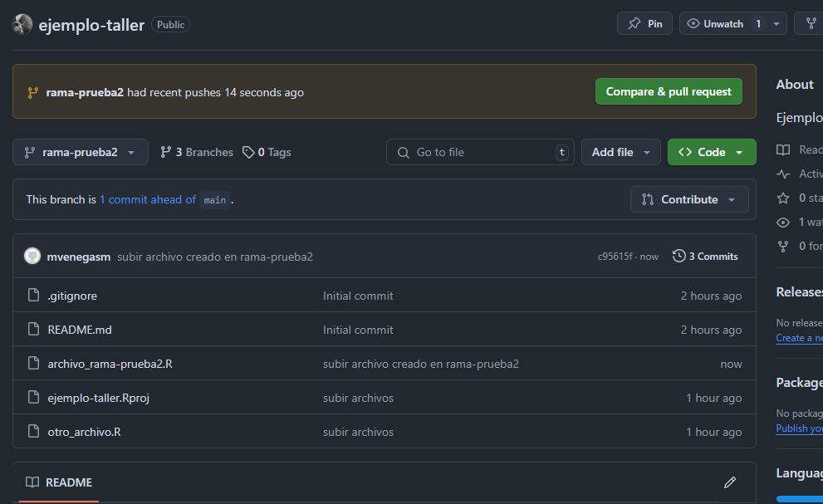
Task: Open commit hash c95615f
Action: (x=615, y=257)
